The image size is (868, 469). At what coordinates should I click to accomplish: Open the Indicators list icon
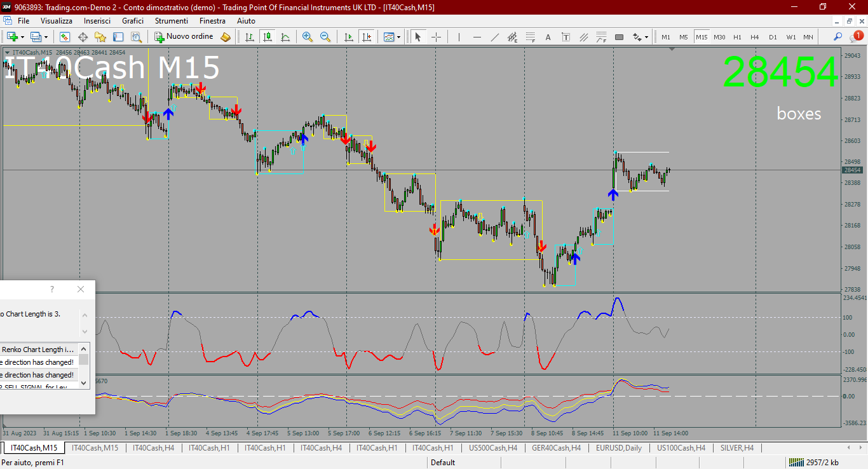pyautogui.click(x=389, y=37)
